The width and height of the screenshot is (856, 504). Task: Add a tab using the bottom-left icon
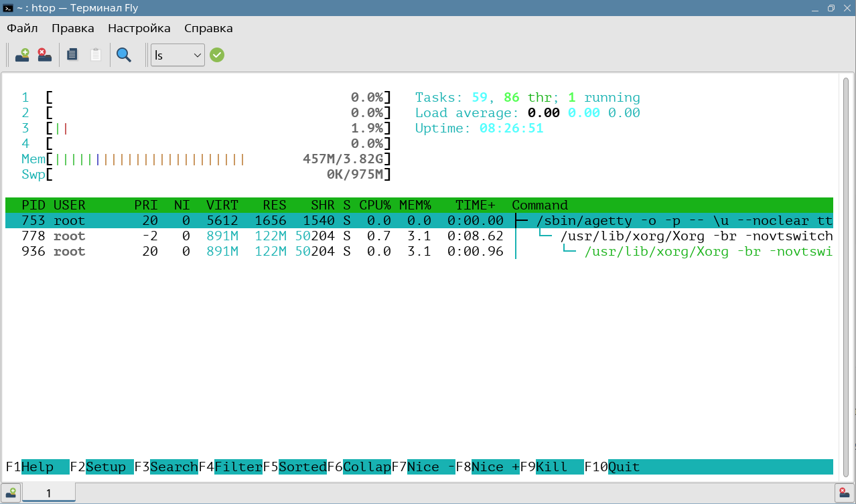[11, 493]
